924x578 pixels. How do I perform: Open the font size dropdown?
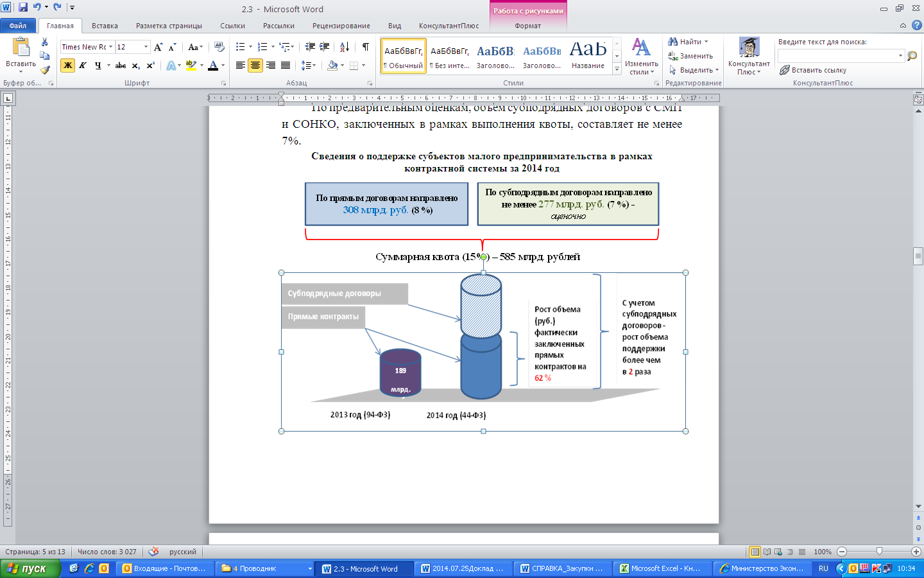coord(146,47)
